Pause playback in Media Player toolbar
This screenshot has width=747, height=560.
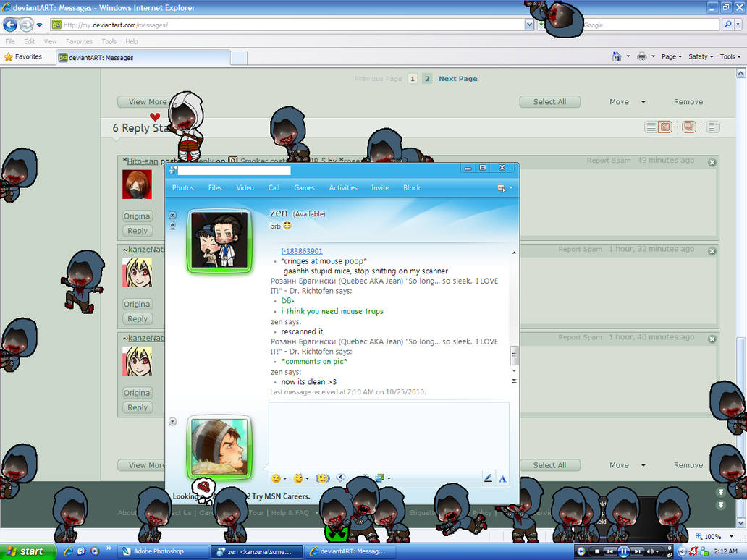(623, 551)
